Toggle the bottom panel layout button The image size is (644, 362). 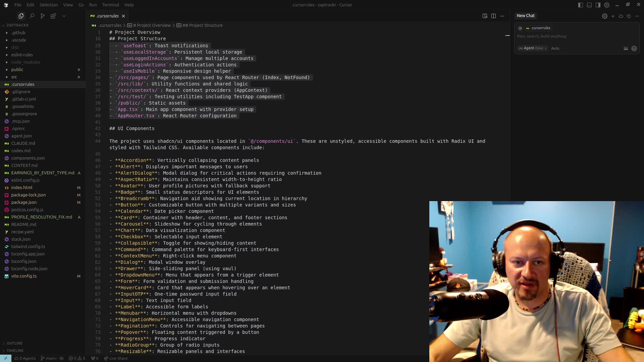pyautogui.click(x=589, y=5)
